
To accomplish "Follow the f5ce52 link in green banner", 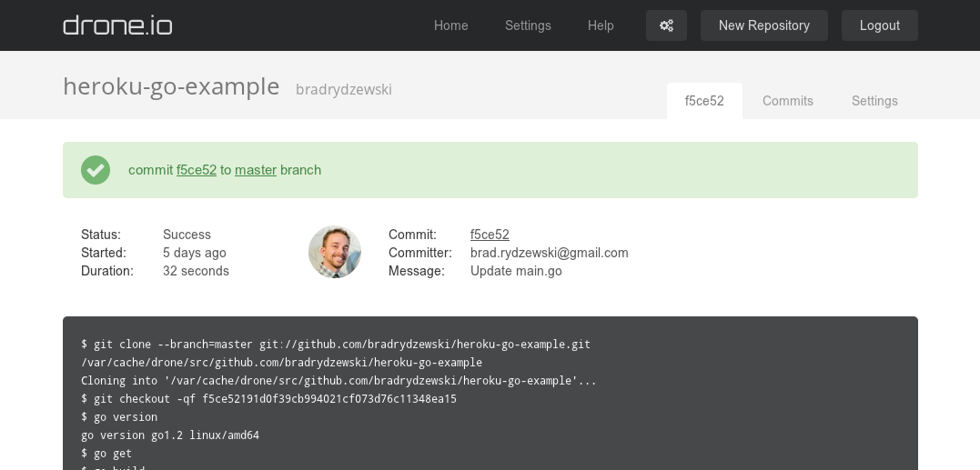I will point(197,170).
